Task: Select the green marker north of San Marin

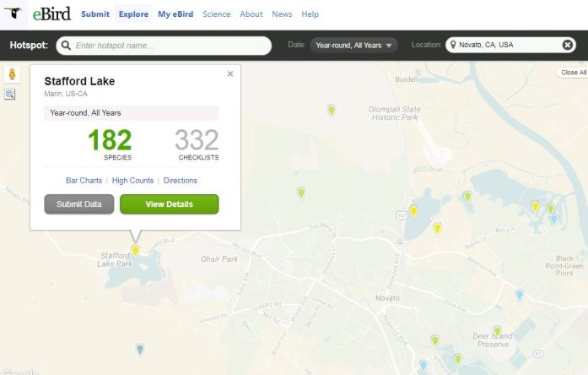Action: click(x=301, y=193)
